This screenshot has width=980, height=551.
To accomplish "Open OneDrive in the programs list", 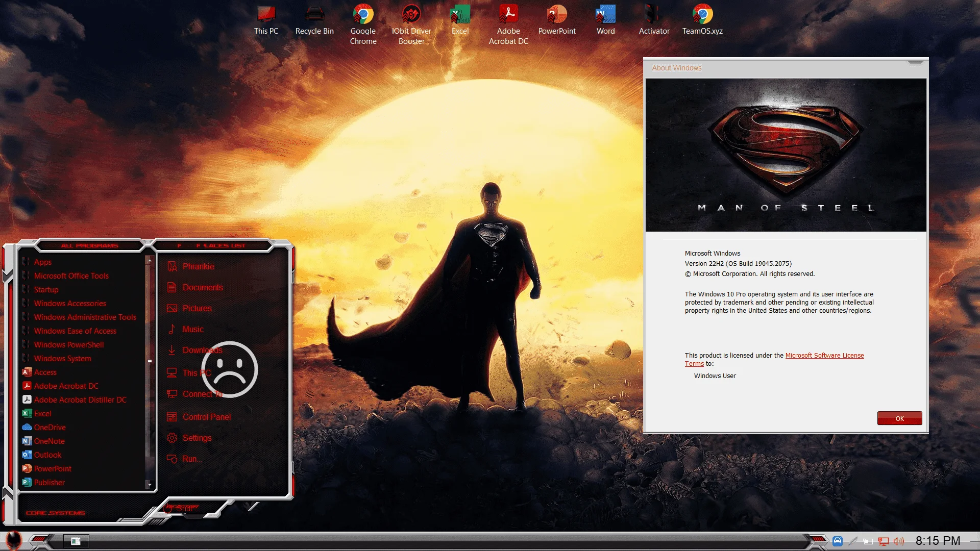I will (x=44, y=428).
